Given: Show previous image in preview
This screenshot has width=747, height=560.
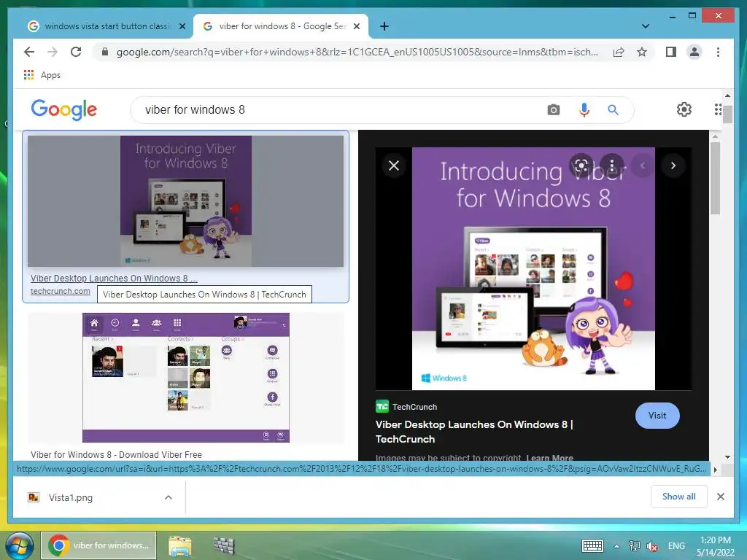Looking at the screenshot, I should click(643, 166).
